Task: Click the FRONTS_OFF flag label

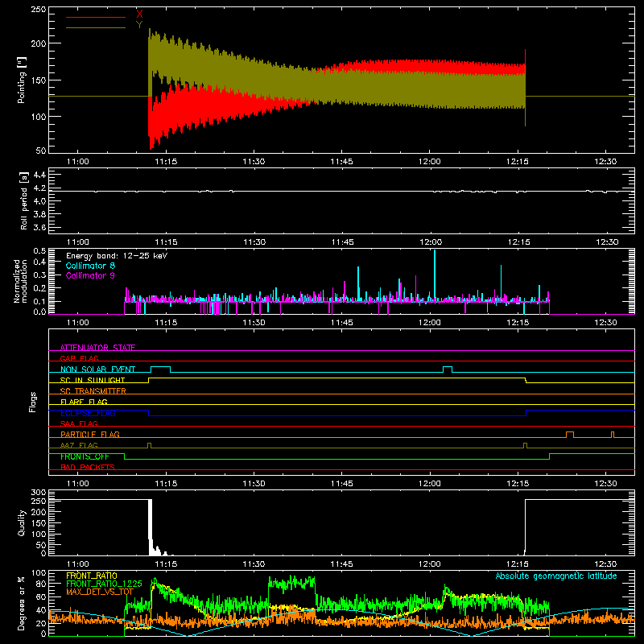Action: click(85, 456)
